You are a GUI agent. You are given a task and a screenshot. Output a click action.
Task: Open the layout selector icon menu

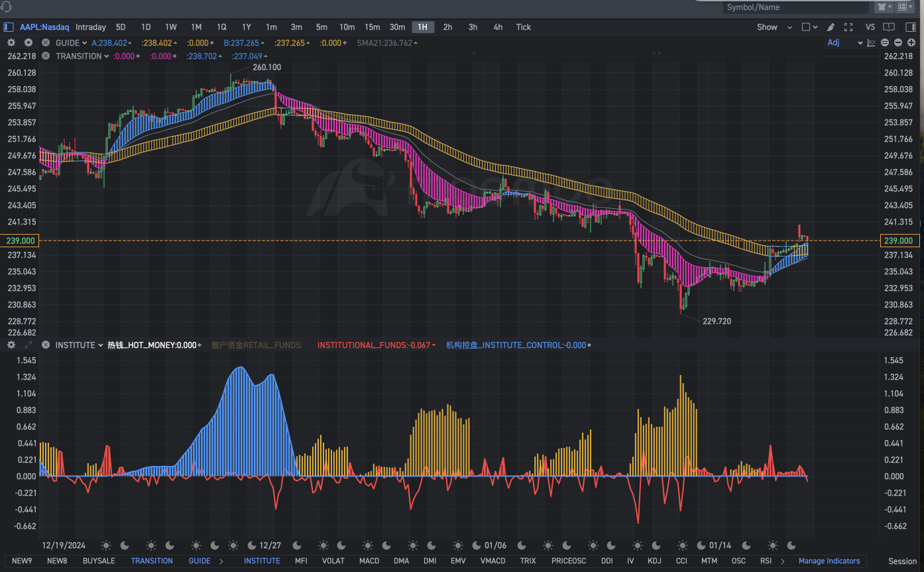point(905,7)
